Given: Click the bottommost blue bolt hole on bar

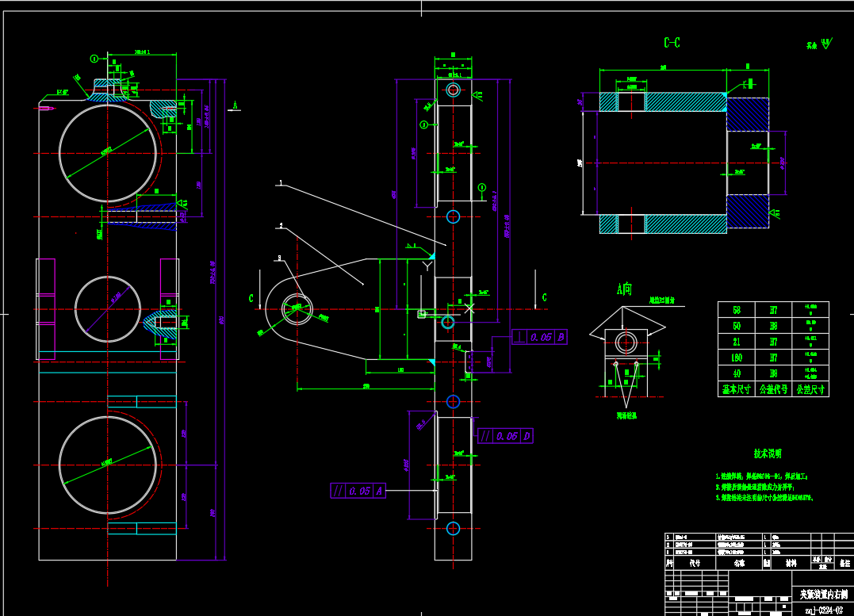Looking at the screenshot, I should pyautogui.click(x=453, y=529).
